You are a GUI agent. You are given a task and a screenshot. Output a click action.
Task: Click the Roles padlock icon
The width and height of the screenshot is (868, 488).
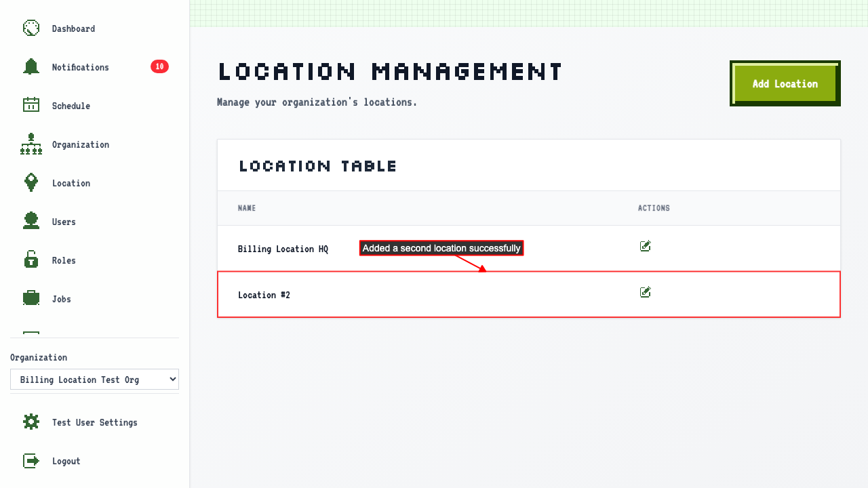pyautogui.click(x=31, y=260)
